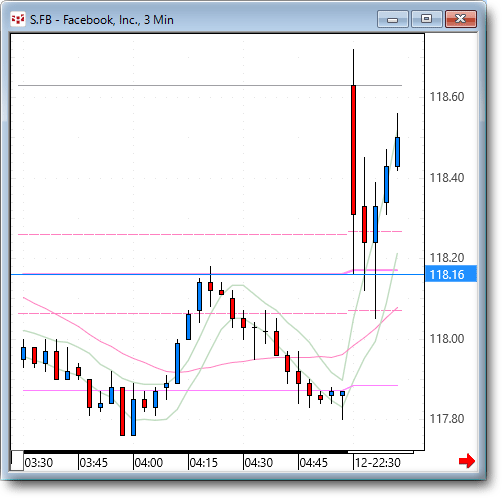
Task: Click the 04:45 time axis label
Action: (x=314, y=463)
